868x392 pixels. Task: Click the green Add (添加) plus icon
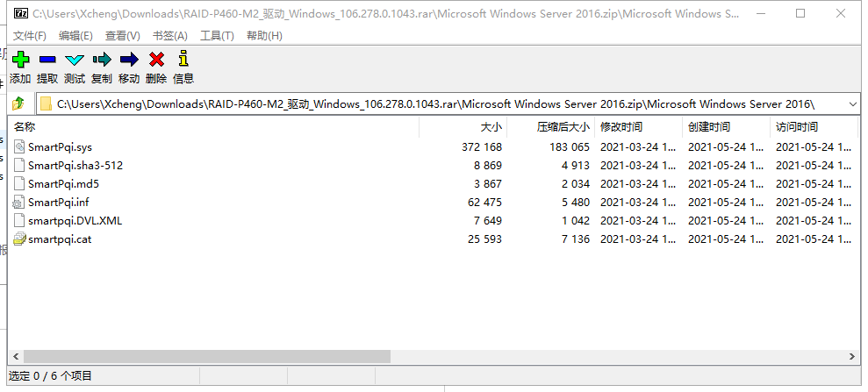(20, 59)
